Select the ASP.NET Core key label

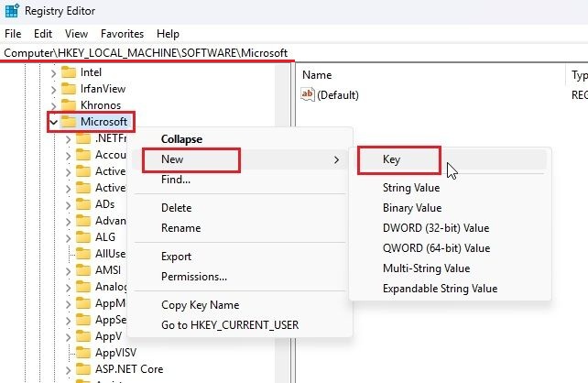pos(129,369)
